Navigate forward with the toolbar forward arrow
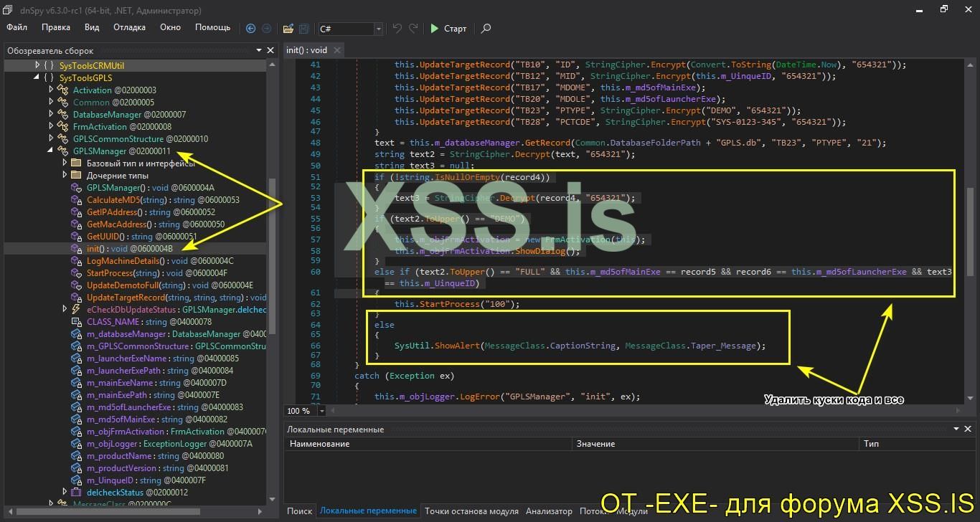Viewport: 980px width, 522px height. pyautogui.click(x=267, y=29)
